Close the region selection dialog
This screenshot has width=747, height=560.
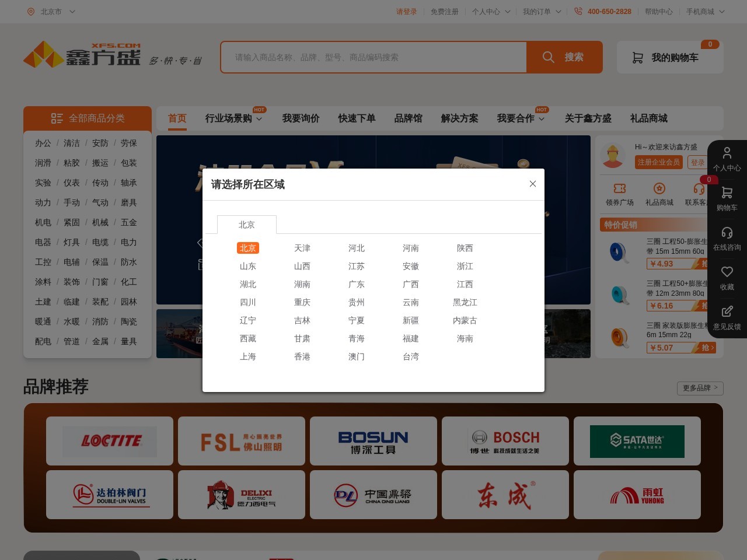pos(532,184)
